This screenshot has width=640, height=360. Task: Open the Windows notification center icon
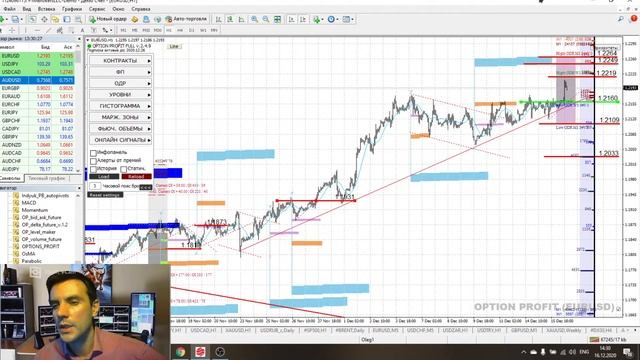(x=628, y=352)
